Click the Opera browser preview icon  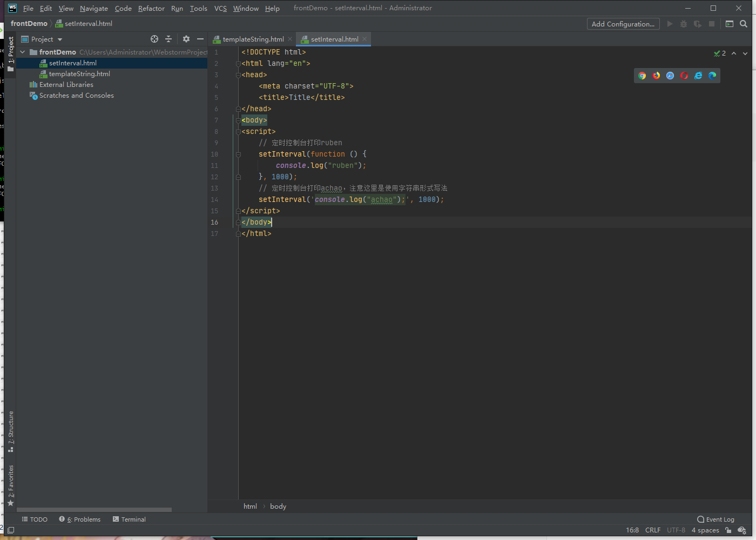pos(684,76)
